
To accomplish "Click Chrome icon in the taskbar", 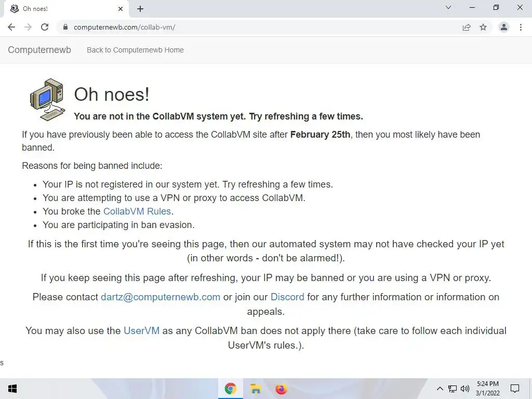I will [x=231, y=389].
